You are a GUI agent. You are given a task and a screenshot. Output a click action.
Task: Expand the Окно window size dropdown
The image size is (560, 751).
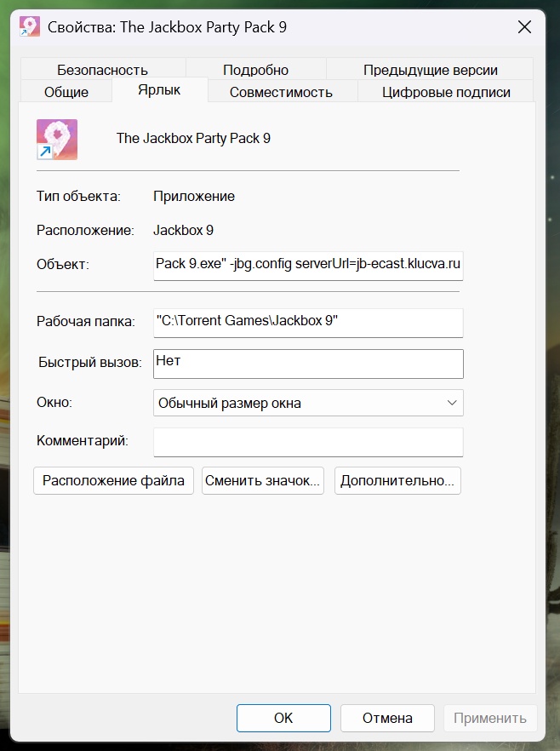click(308, 403)
